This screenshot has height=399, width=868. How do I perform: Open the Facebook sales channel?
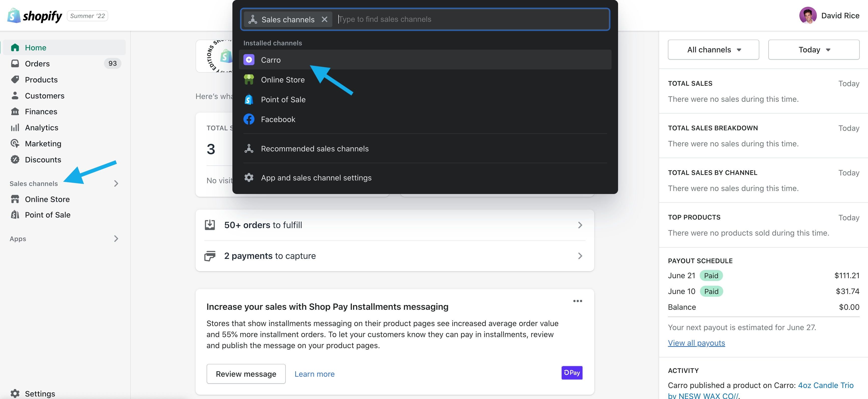click(x=278, y=119)
